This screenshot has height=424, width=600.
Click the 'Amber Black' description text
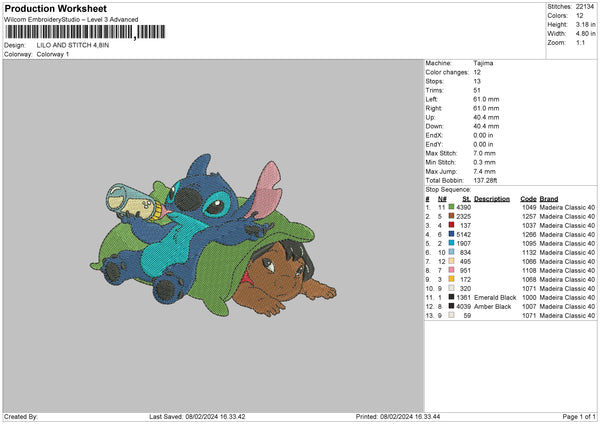coord(492,307)
